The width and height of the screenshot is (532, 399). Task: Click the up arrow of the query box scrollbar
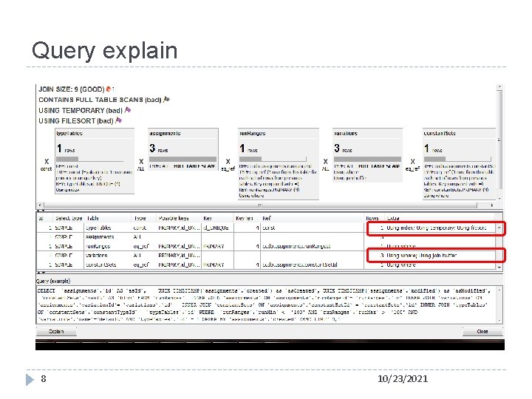point(499,290)
